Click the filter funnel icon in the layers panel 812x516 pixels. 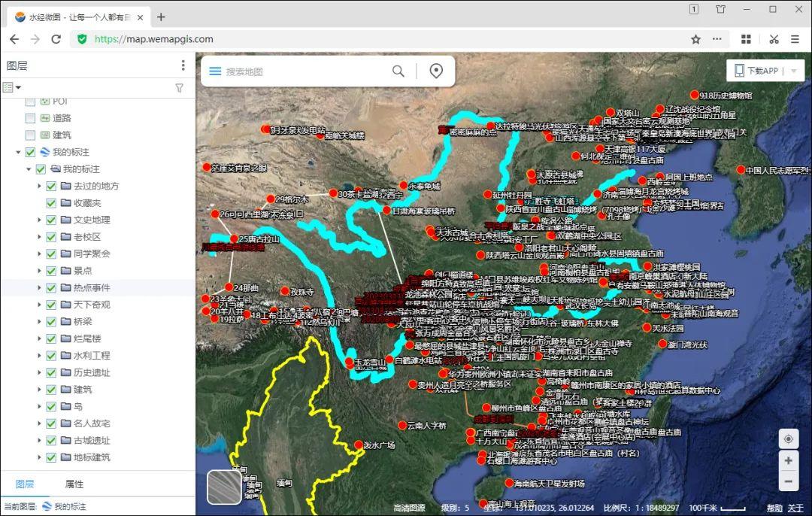[179, 87]
